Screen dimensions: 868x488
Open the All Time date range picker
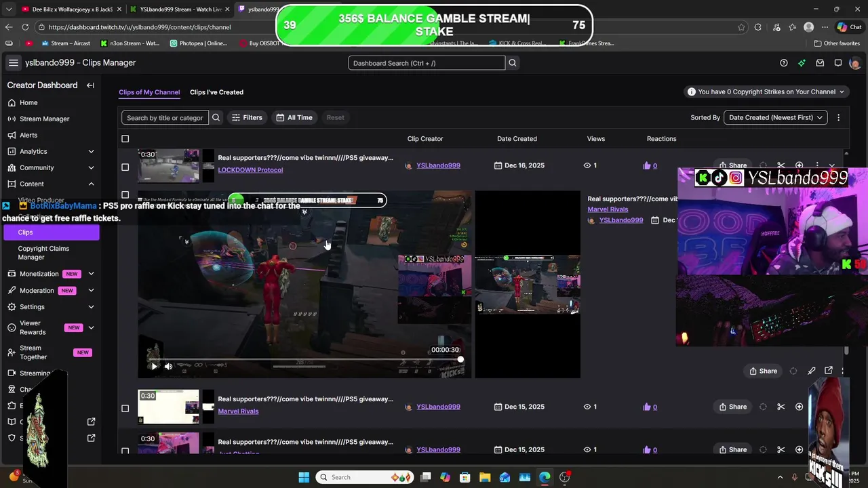click(294, 117)
